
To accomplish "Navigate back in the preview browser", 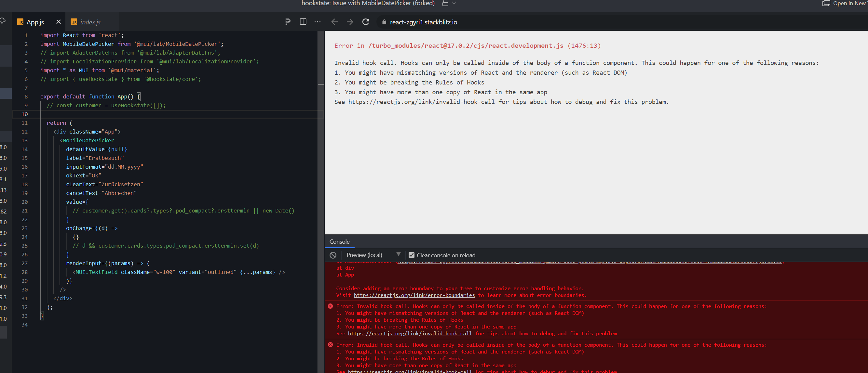I will tap(334, 21).
